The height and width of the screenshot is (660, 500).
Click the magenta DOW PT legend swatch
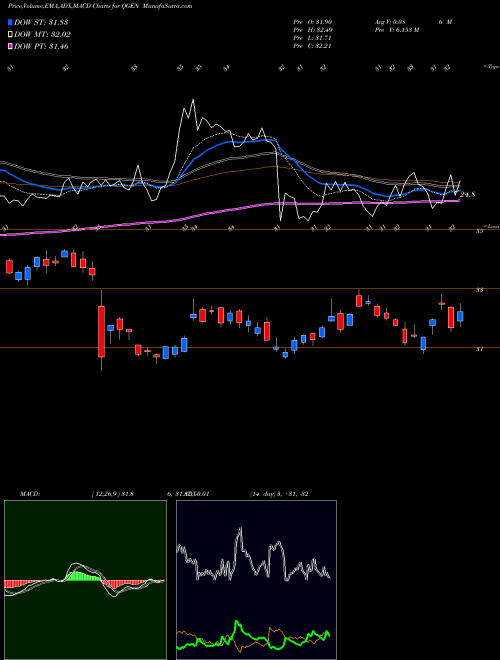[10, 46]
